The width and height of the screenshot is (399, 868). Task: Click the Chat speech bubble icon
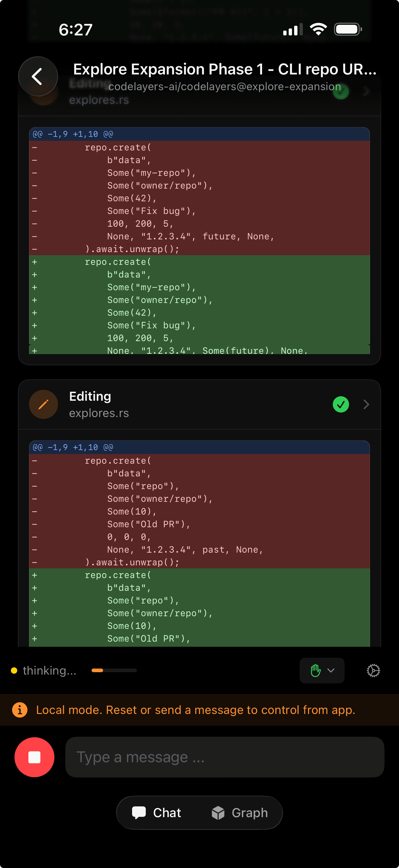(x=139, y=812)
